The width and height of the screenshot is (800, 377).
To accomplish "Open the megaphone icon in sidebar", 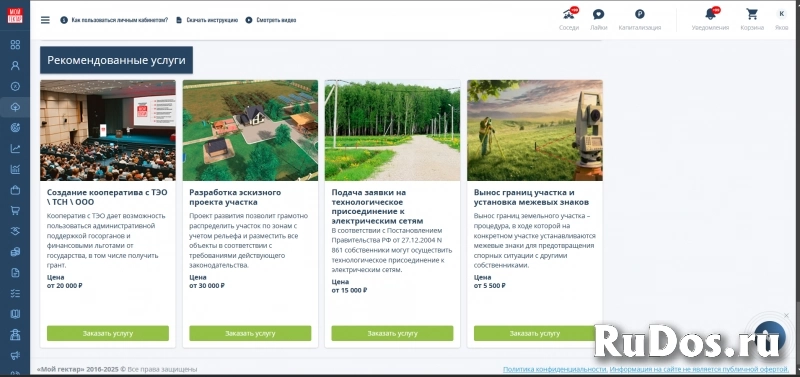I will tap(15, 355).
